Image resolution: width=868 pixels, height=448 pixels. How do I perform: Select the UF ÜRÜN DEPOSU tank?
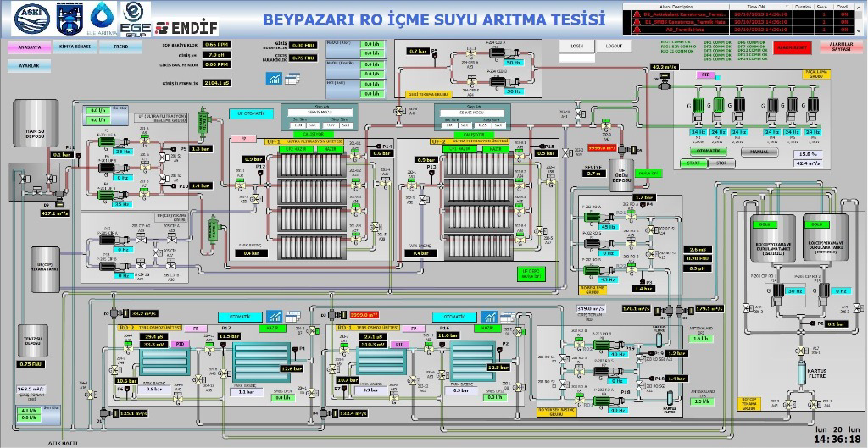[x=621, y=174]
